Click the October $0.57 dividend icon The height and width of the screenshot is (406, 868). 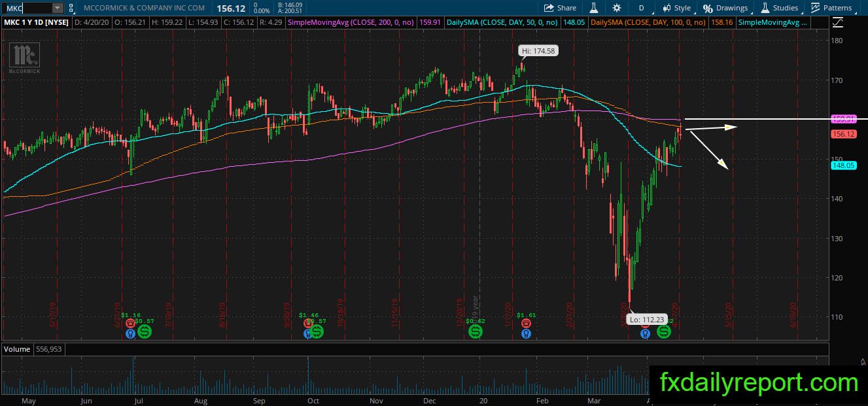[317, 331]
